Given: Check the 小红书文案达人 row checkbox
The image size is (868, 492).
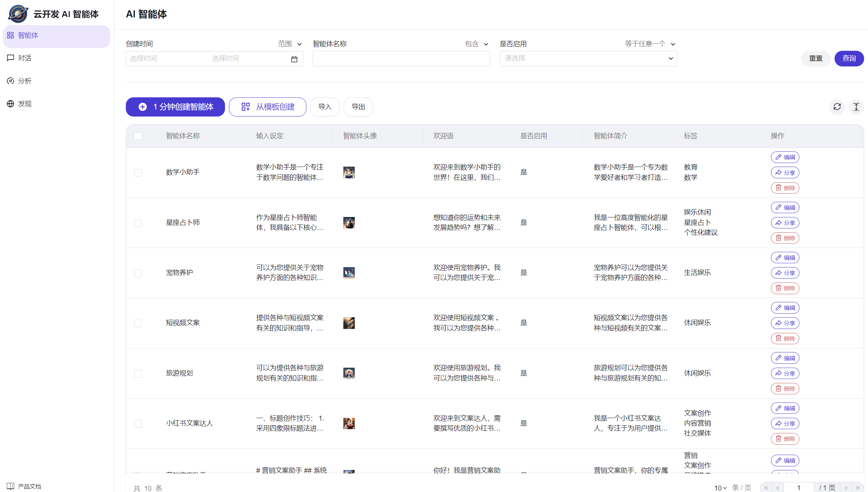Looking at the screenshot, I should [138, 423].
